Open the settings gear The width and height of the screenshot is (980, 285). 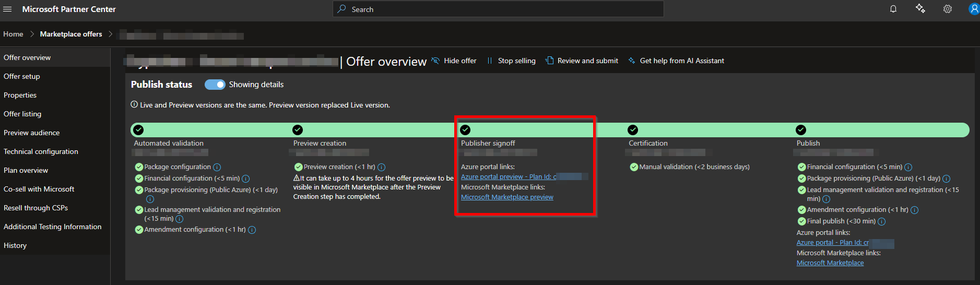948,9
